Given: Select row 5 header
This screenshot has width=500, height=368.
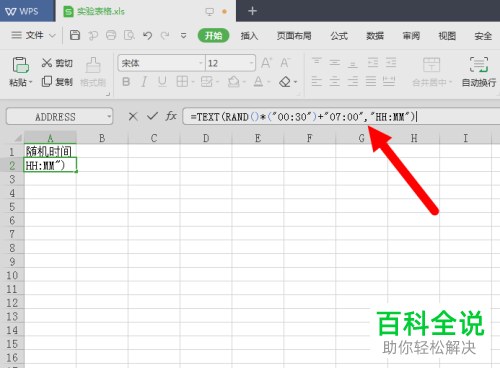Looking at the screenshot, I should click(x=12, y=207).
